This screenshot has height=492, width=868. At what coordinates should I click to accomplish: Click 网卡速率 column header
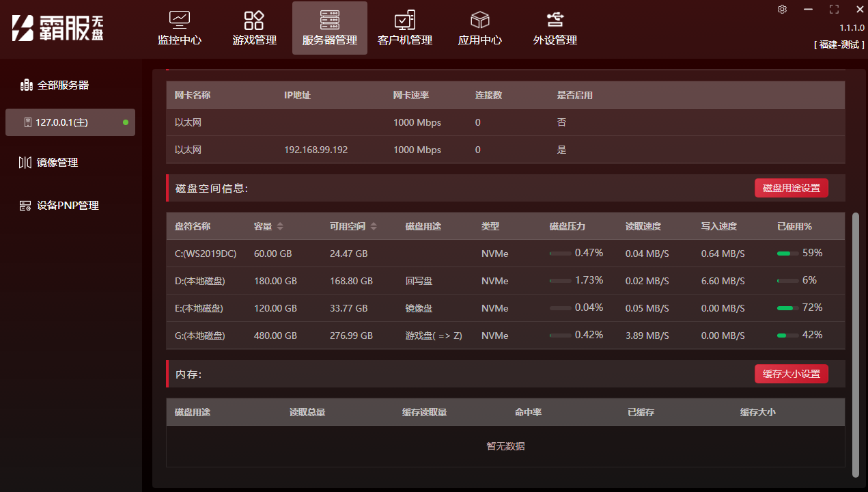pos(411,95)
